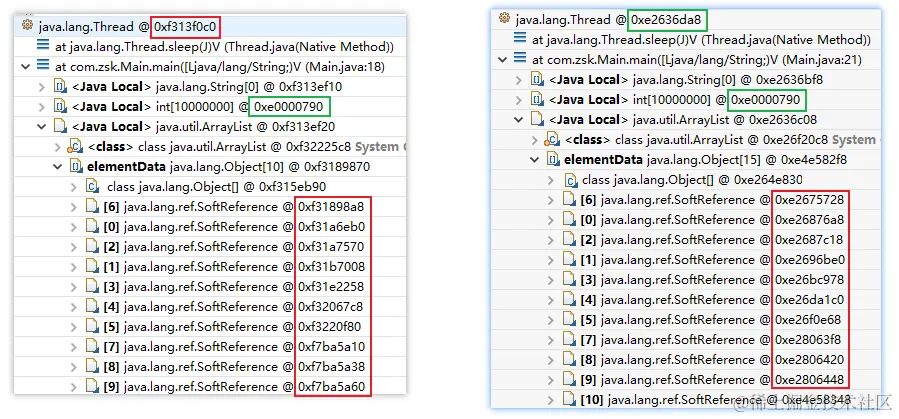
Task: Select row [1] SoftReference @ 0xf31b7008
Action: point(210,267)
